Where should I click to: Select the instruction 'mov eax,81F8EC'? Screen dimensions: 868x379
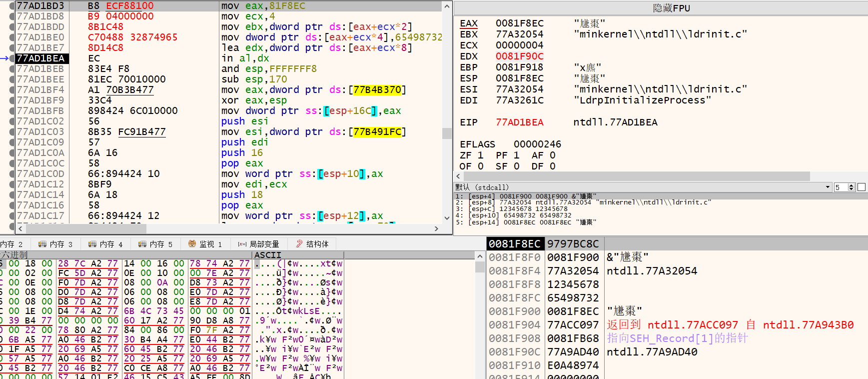pyautogui.click(x=263, y=6)
